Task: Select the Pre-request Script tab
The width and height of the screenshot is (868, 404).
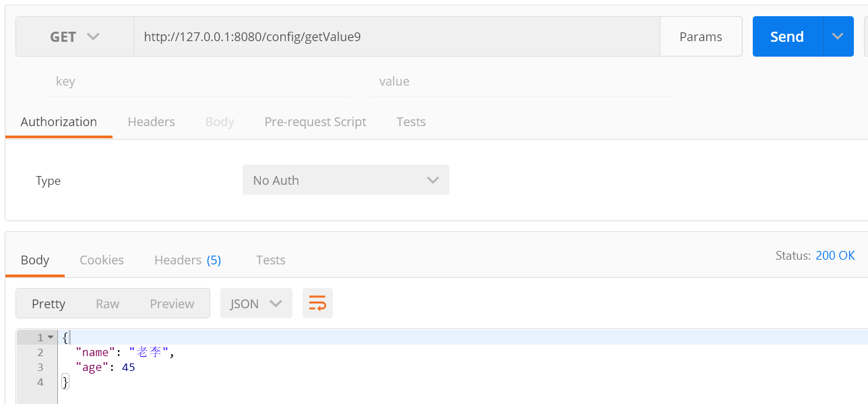Action: pos(315,122)
